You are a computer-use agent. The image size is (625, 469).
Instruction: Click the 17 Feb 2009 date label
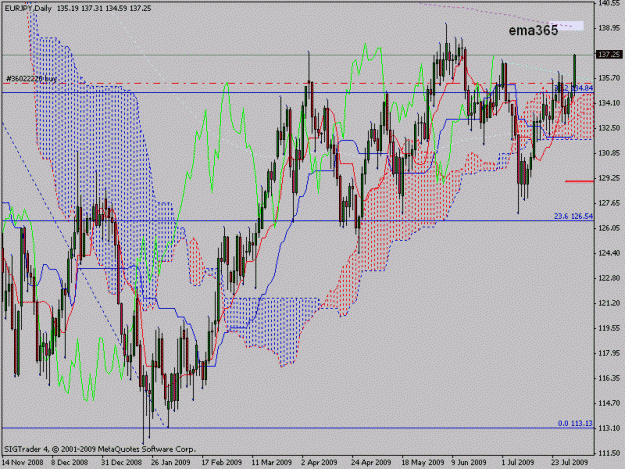pyautogui.click(x=221, y=462)
